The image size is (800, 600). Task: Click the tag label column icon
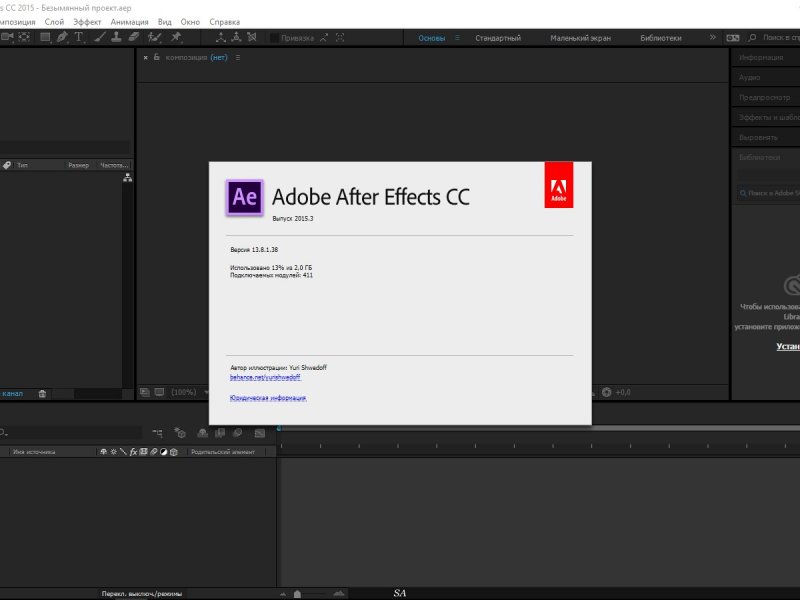(7, 165)
